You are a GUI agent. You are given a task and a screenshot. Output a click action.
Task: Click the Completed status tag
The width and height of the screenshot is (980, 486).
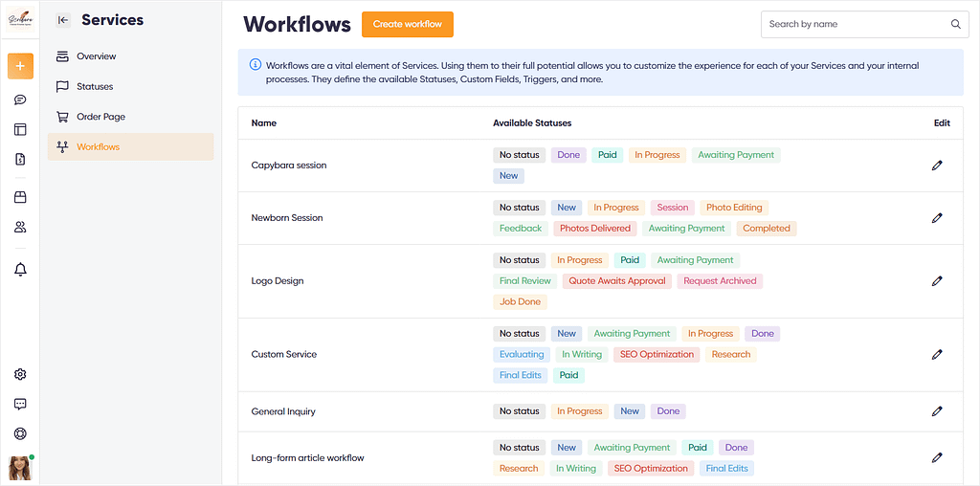(x=767, y=229)
